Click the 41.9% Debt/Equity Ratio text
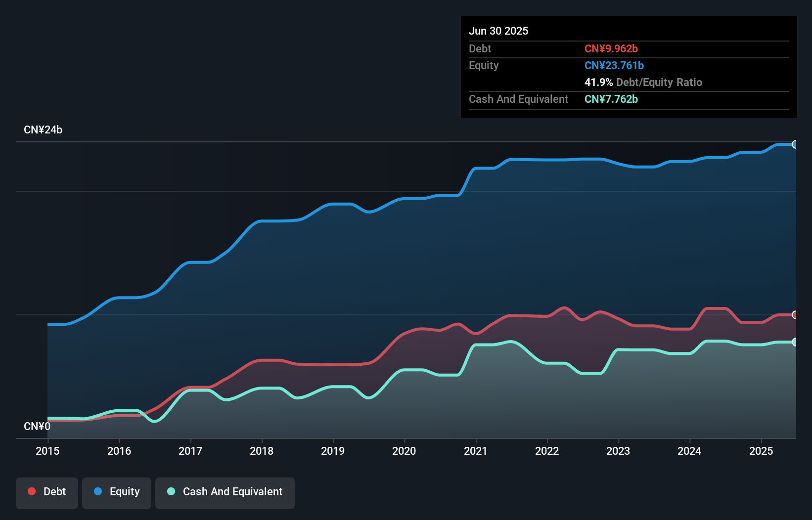The image size is (812, 520). [x=643, y=82]
